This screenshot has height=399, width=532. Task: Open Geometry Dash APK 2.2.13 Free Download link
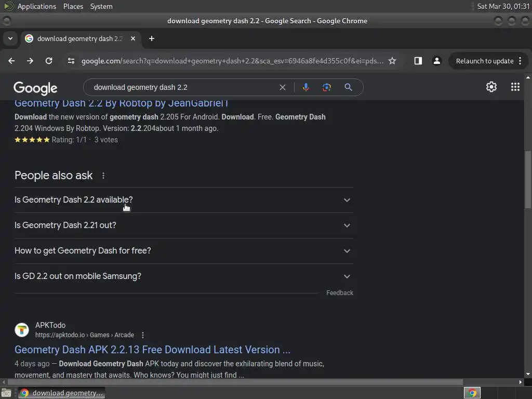152,350
